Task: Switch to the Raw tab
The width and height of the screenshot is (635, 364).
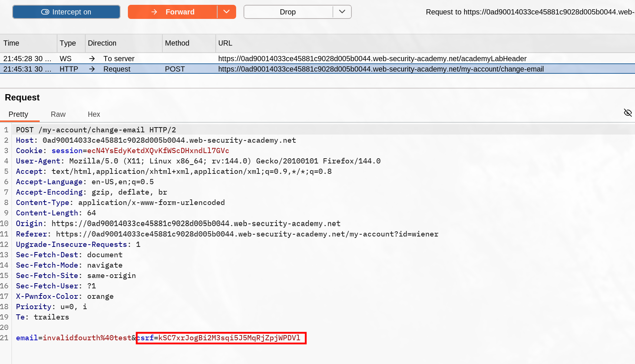Action: (x=58, y=114)
